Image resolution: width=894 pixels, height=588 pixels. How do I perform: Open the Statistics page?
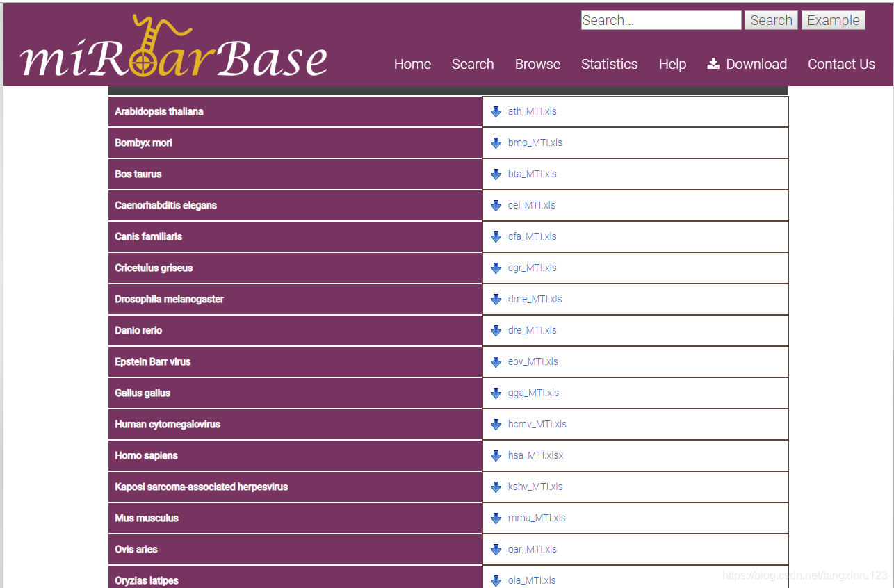pos(609,64)
